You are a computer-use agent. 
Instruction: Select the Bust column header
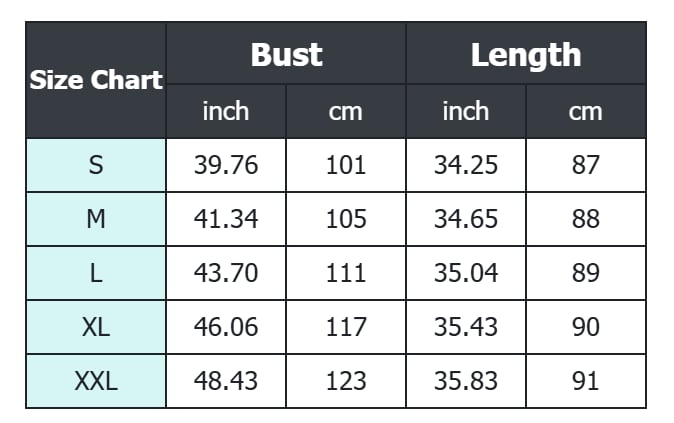[286, 54]
